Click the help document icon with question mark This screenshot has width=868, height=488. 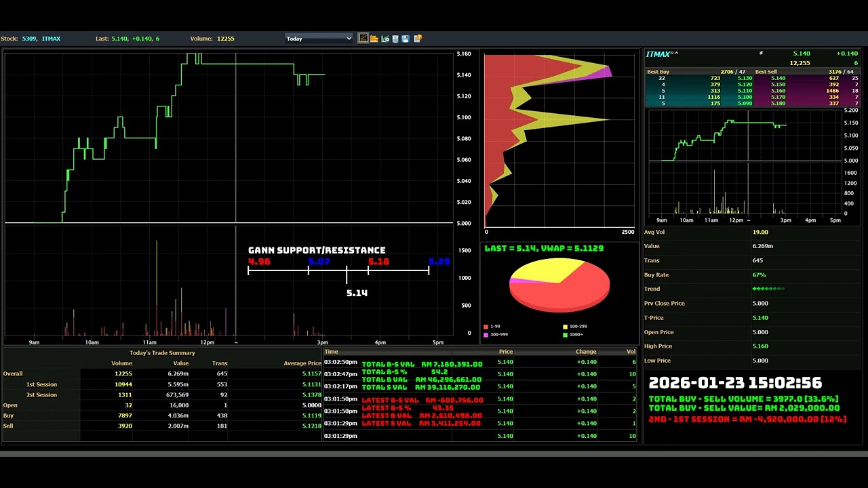pyautogui.click(x=418, y=39)
